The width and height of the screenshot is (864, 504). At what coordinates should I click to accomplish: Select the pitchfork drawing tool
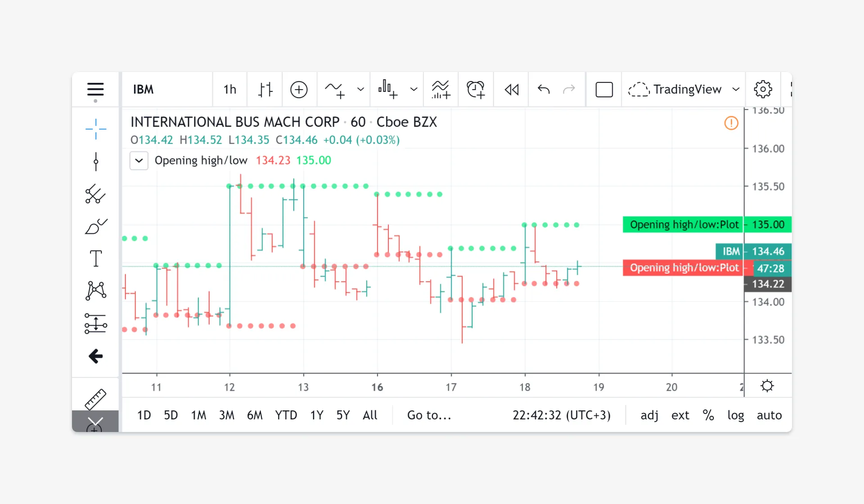[95, 194]
